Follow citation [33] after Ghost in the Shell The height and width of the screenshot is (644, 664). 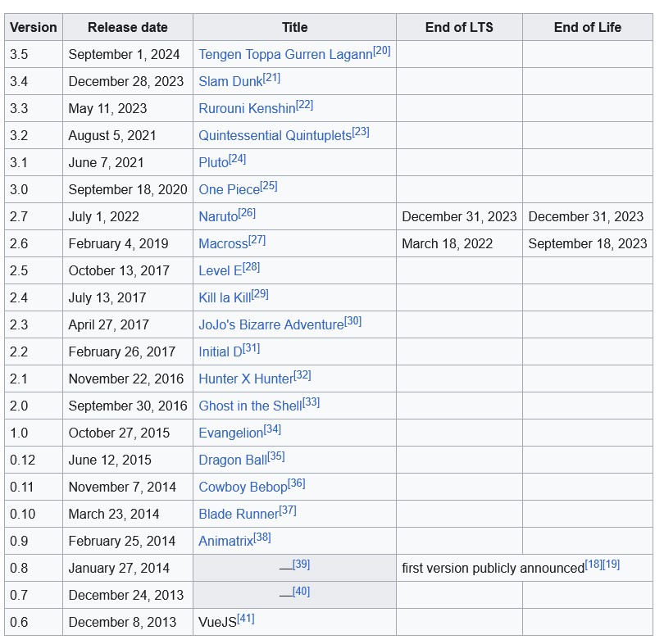click(312, 403)
